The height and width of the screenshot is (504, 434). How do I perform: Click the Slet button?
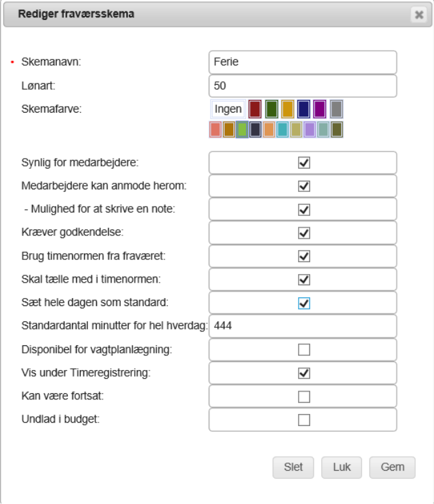coord(293,467)
